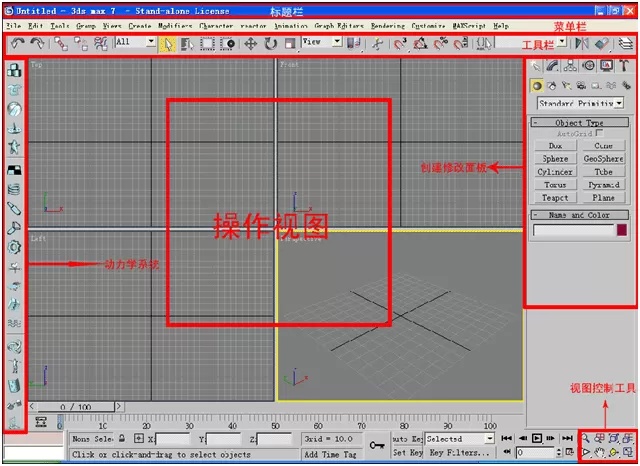
Task: Switch to the Motion panel tab
Action: 588,66
